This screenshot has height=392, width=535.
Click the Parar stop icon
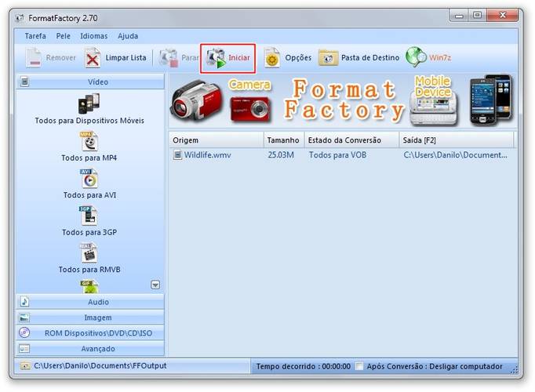pyautogui.click(x=169, y=58)
